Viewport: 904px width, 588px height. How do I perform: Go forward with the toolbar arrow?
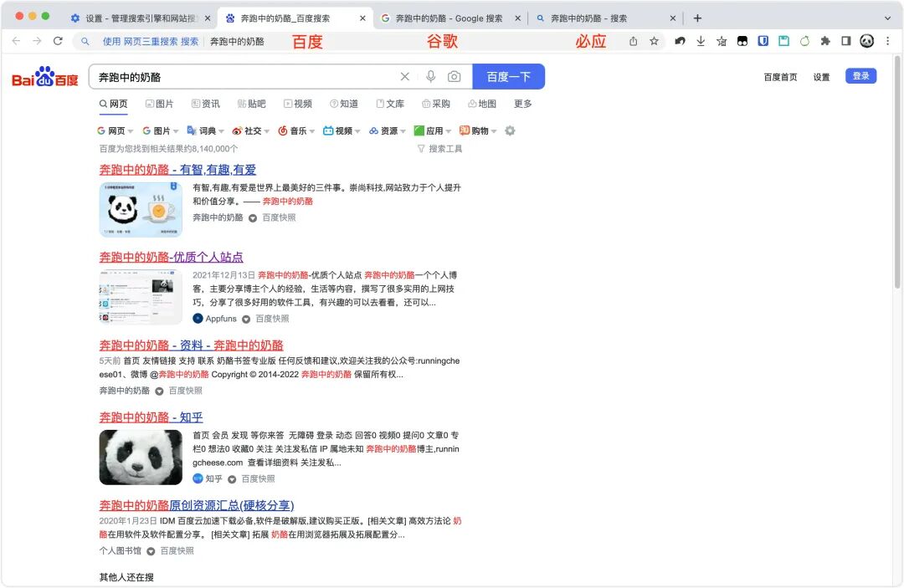click(37, 41)
